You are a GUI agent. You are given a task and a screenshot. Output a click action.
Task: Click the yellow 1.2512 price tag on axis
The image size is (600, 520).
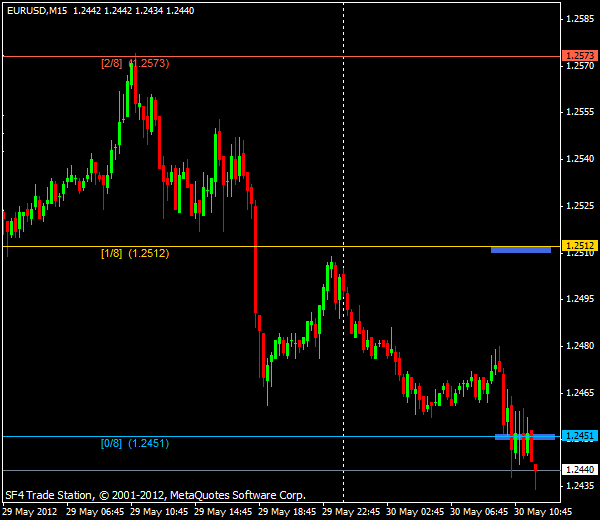pos(580,245)
